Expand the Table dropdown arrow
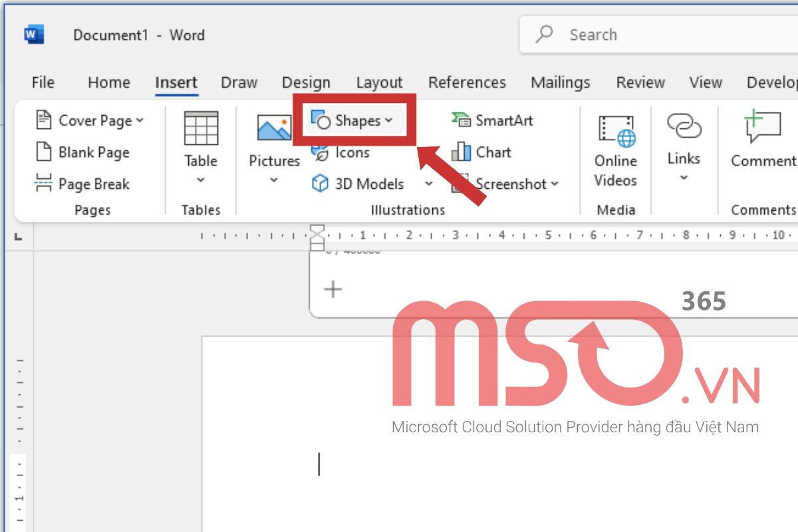 [x=201, y=180]
